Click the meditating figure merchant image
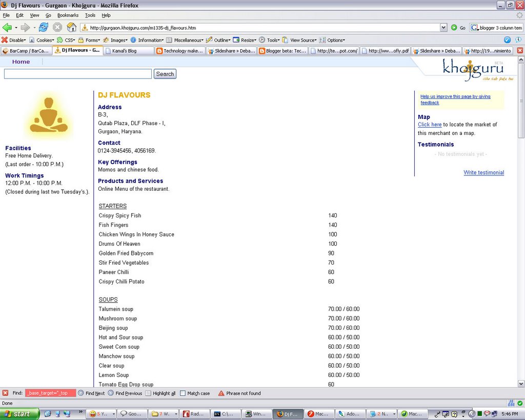 (49, 115)
